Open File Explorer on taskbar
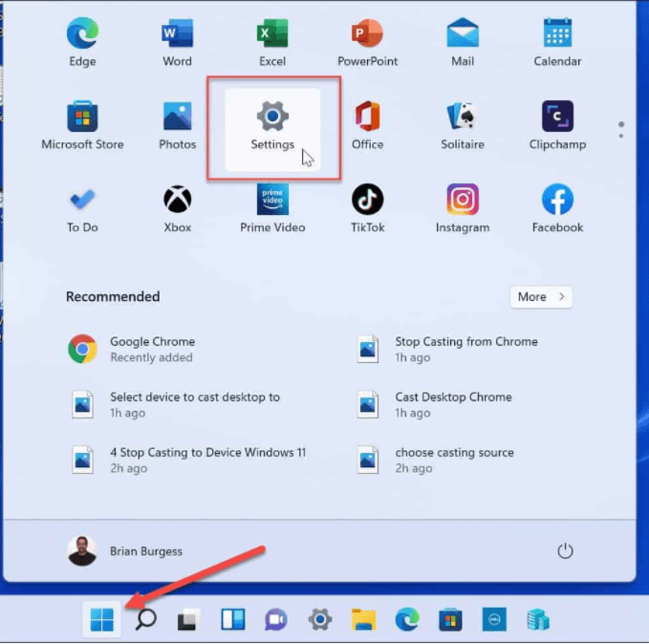 click(x=363, y=619)
